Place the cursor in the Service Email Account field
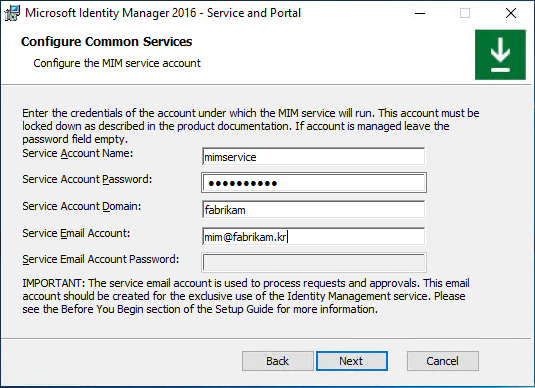535x388 pixels. [x=314, y=236]
